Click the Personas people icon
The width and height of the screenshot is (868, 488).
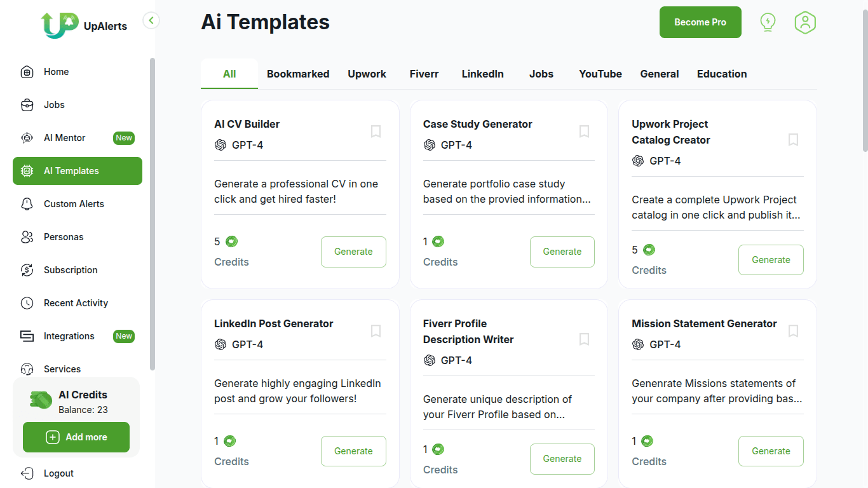(27, 237)
